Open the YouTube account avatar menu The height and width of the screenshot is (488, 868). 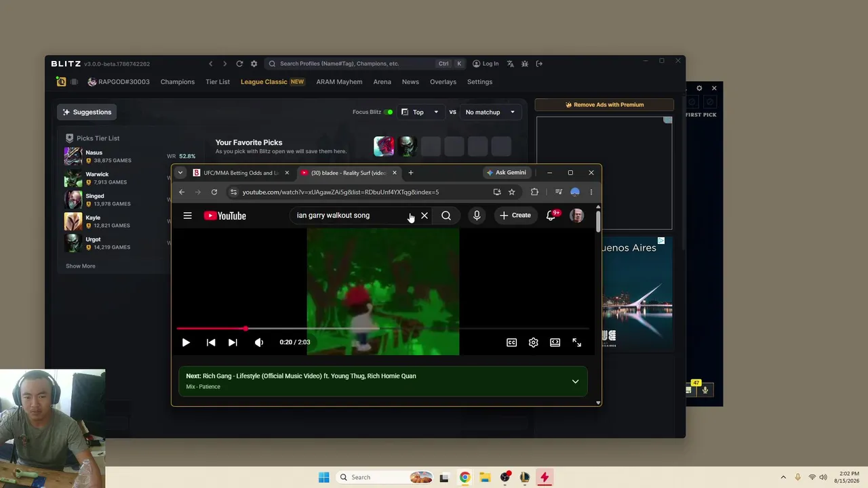click(577, 216)
